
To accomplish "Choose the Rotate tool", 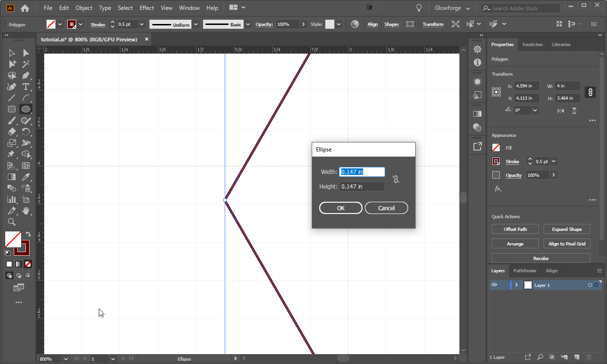I will coord(26,132).
